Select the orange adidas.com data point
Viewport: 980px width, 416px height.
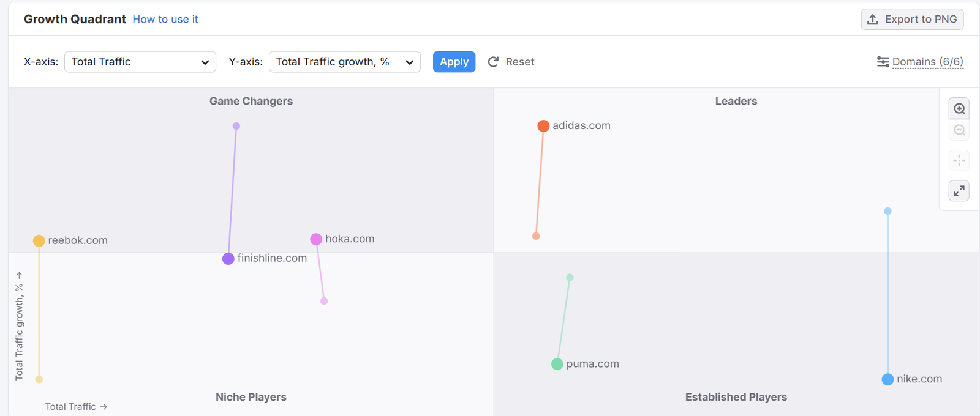click(x=543, y=126)
